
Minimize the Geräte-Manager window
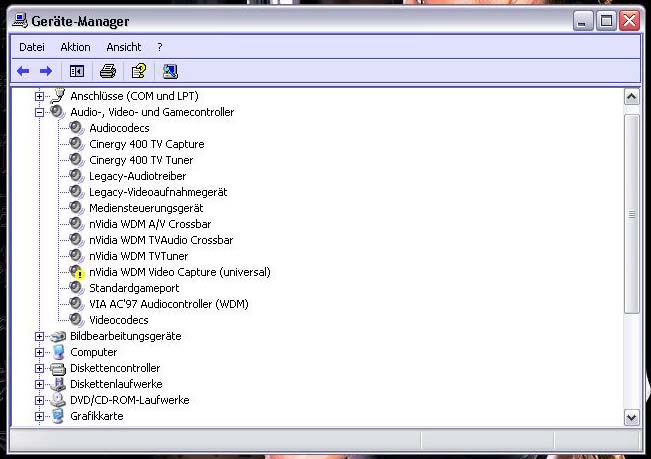point(583,20)
